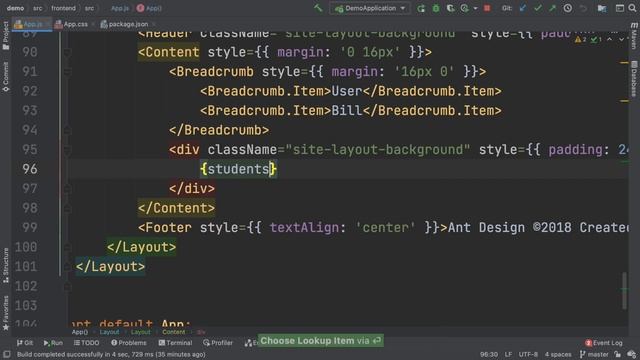Open the Git tool window button
This screenshot has width=640, height=360.
coord(24,343)
